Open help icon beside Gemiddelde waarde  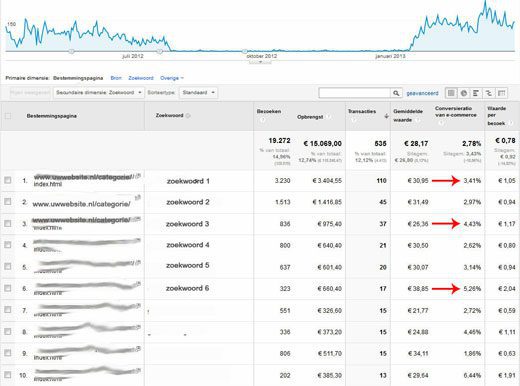pyautogui.click(x=417, y=120)
